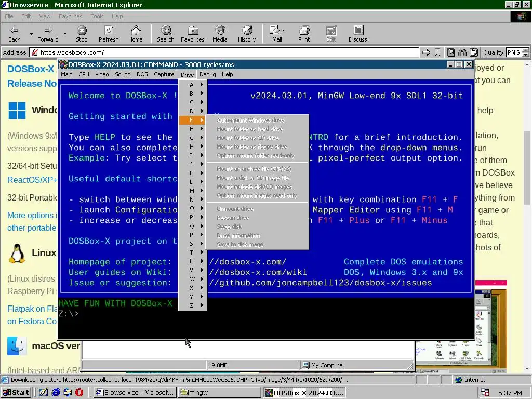The width and height of the screenshot is (532, 399).
Task: Increase Quality with the up stepper arrow
Action: pos(525,50)
